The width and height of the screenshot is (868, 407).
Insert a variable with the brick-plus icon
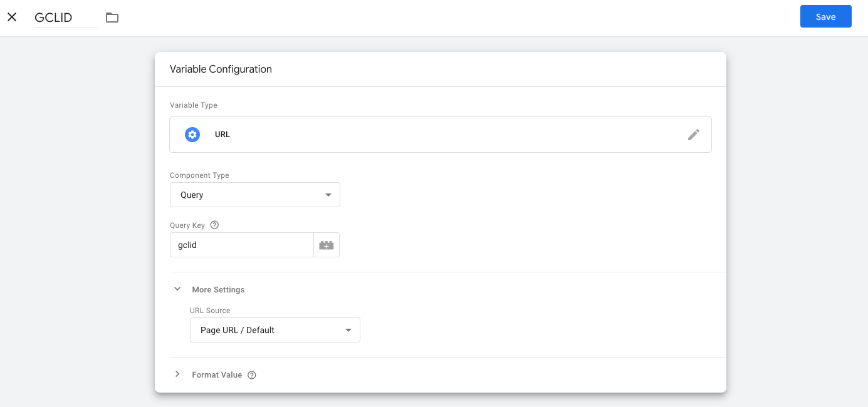click(327, 245)
